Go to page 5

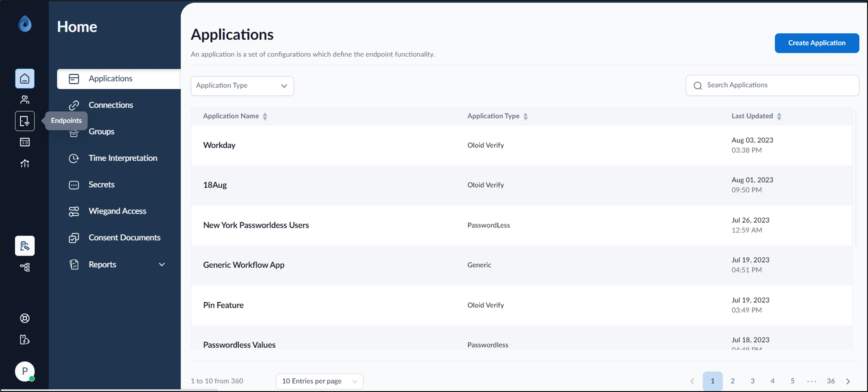[x=792, y=381]
